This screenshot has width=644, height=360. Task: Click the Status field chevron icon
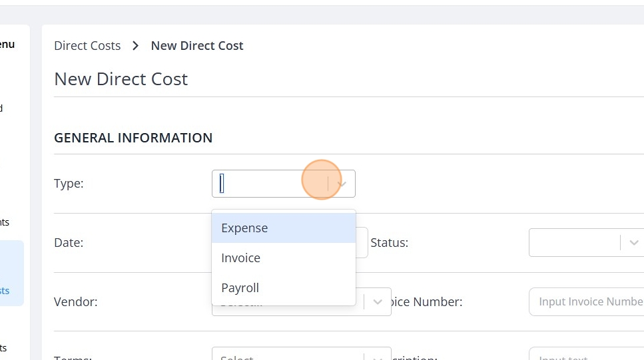(x=633, y=243)
